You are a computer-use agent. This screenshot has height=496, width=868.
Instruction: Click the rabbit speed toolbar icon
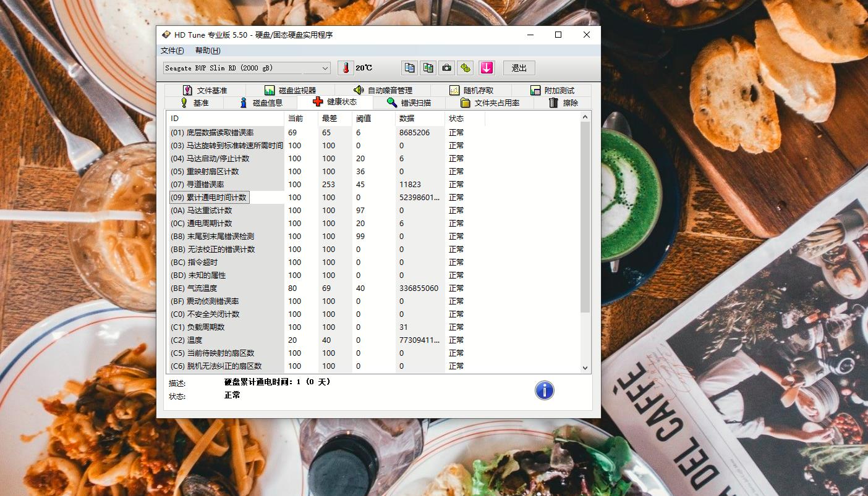466,67
